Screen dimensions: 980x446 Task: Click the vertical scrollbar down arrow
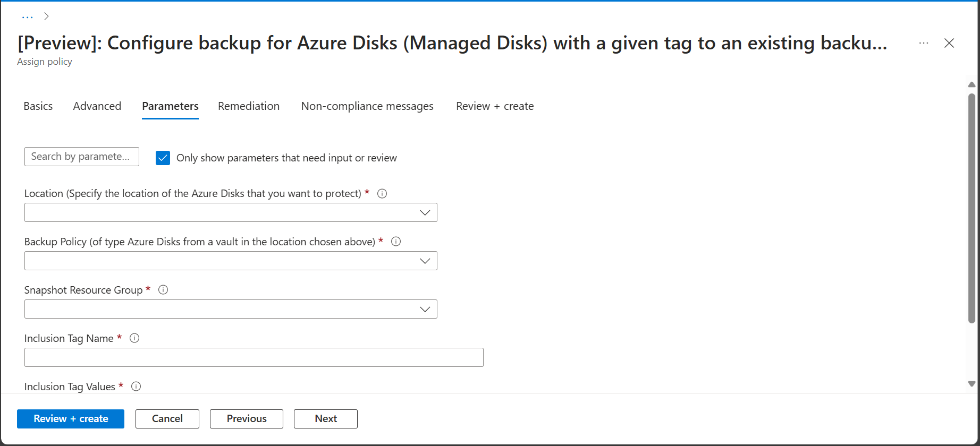pos(971,384)
